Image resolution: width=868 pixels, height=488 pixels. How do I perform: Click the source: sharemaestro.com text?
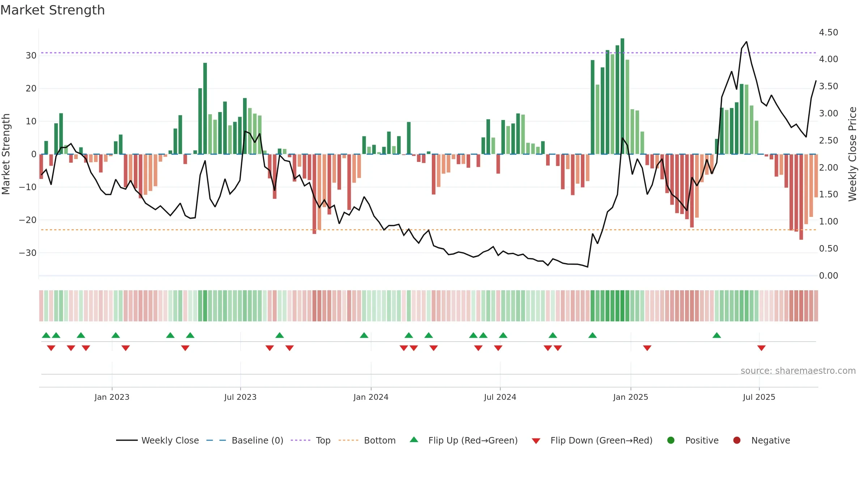pyautogui.click(x=798, y=371)
